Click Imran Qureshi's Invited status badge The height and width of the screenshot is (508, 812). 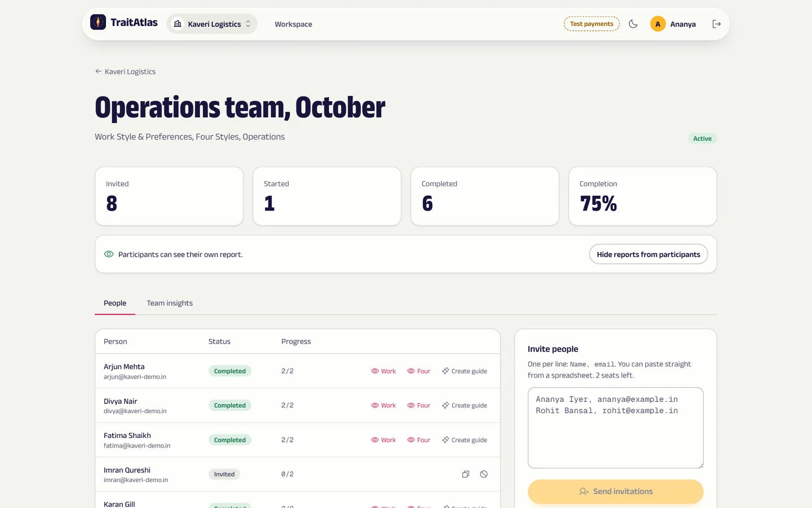pyautogui.click(x=224, y=475)
